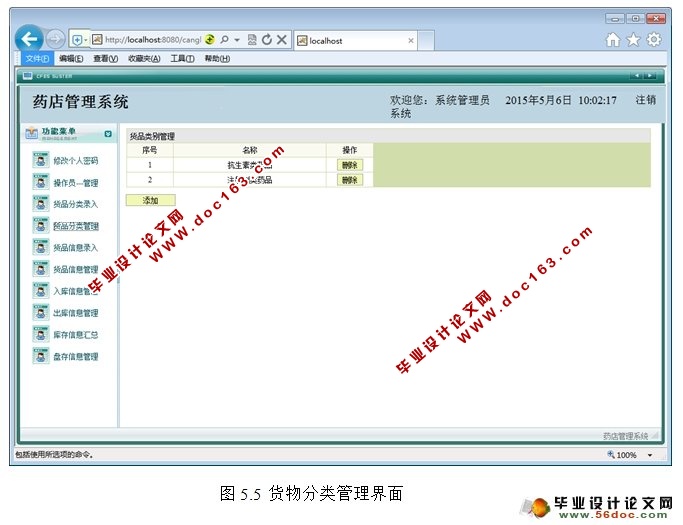
Task: Open the 帮助(H) menu
Action: (217, 58)
